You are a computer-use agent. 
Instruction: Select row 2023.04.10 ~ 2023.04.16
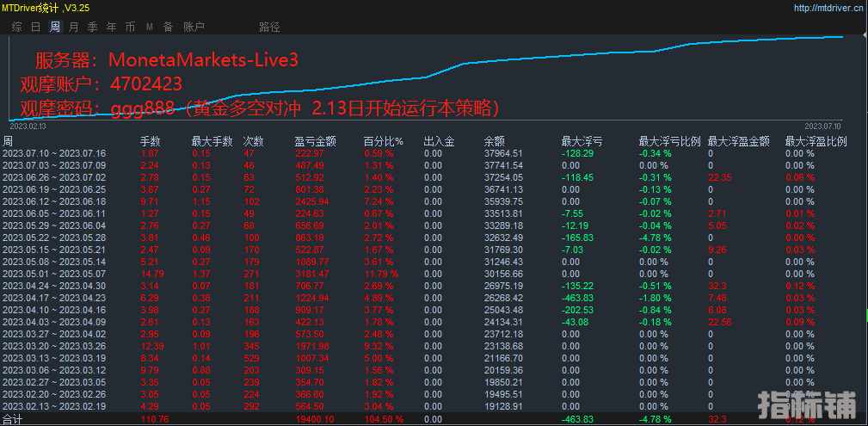coord(434,310)
